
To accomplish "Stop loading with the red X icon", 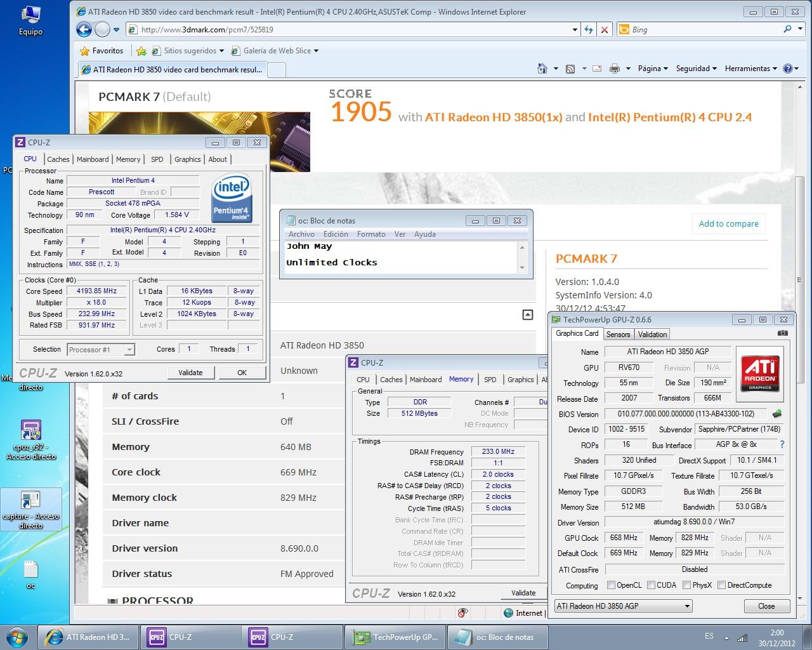I will click(x=605, y=29).
